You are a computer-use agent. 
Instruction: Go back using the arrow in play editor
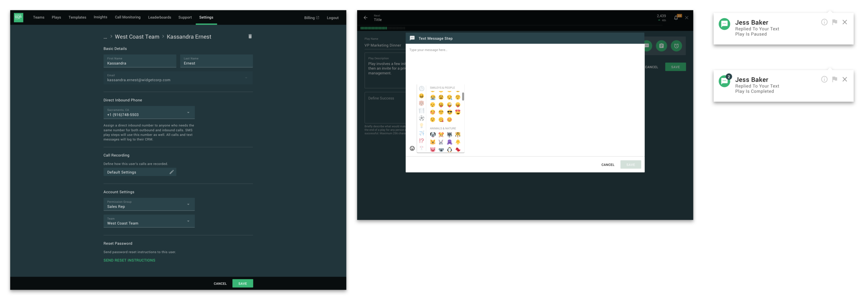[x=365, y=17]
